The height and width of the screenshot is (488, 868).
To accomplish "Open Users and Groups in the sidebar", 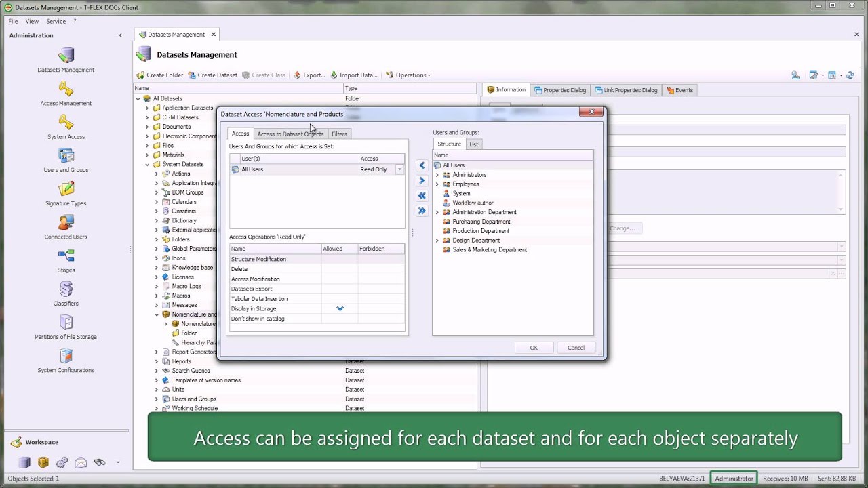I will (66, 161).
